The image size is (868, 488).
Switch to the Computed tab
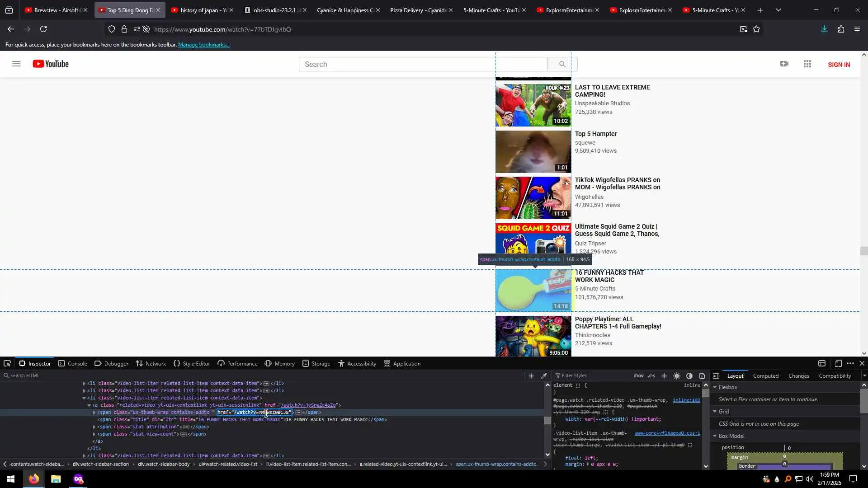pyautogui.click(x=765, y=376)
